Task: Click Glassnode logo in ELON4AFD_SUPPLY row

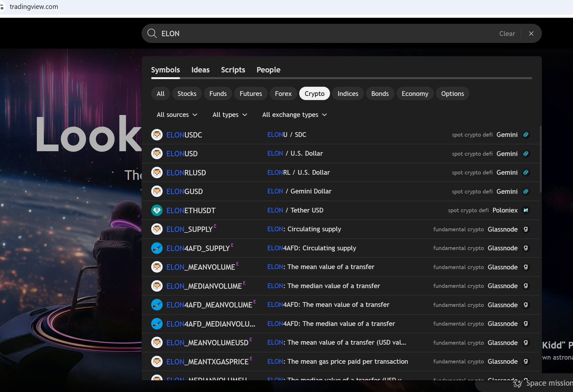Action: coord(526,248)
